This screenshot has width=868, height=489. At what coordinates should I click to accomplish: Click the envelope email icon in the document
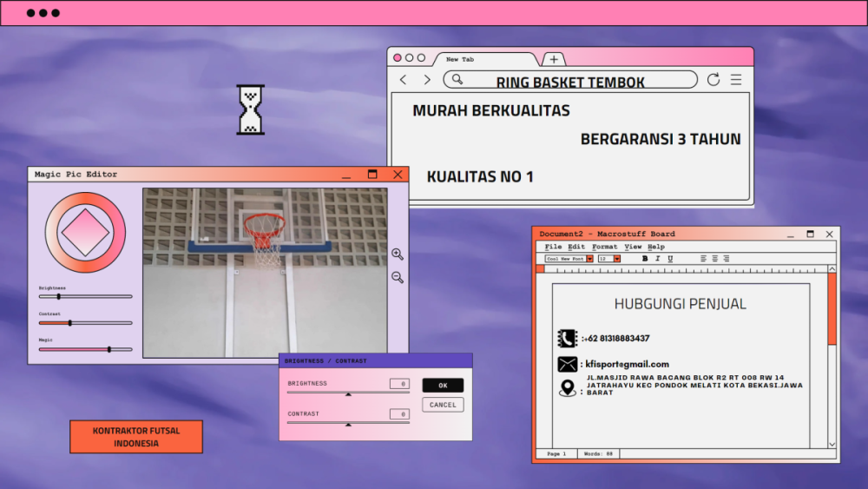pyautogui.click(x=568, y=364)
